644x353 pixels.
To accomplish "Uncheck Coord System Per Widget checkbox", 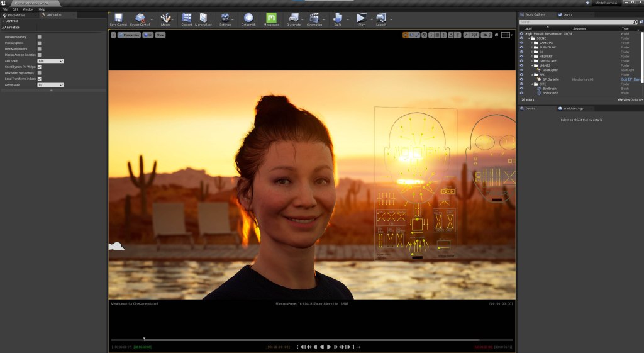I will tap(40, 67).
